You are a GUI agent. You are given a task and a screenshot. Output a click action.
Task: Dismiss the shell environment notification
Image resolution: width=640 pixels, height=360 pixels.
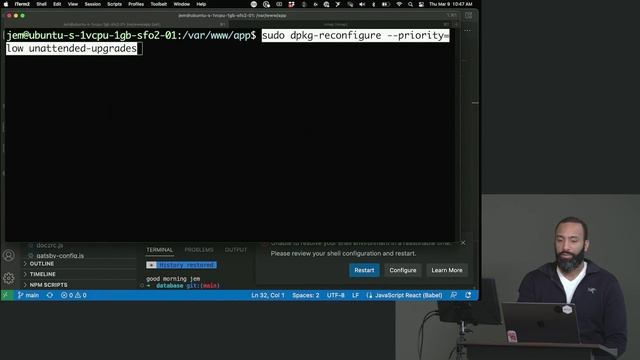point(463,243)
